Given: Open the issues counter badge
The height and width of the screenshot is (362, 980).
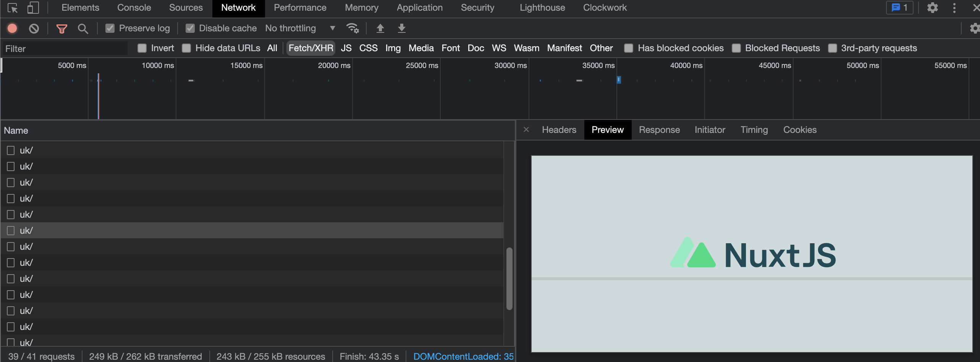Looking at the screenshot, I should click(x=899, y=8).
